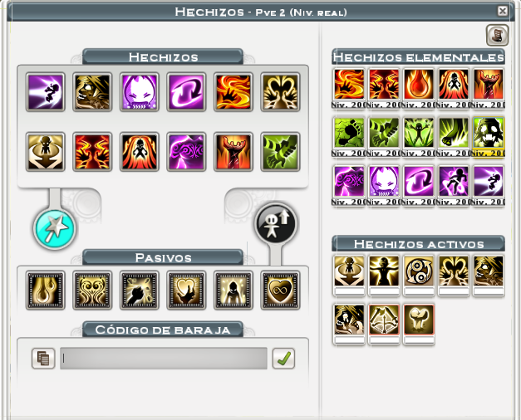The width and height of the screenshot is (521, 420).
Task: Click the golden mushroom active spell
Action: (419, 320)
